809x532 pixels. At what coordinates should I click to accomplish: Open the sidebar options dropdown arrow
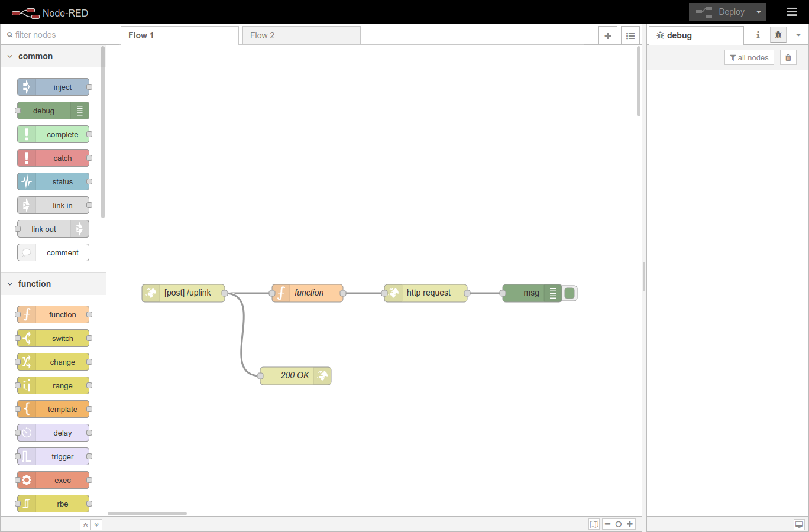pyautogui.click(x=798, y=35)
